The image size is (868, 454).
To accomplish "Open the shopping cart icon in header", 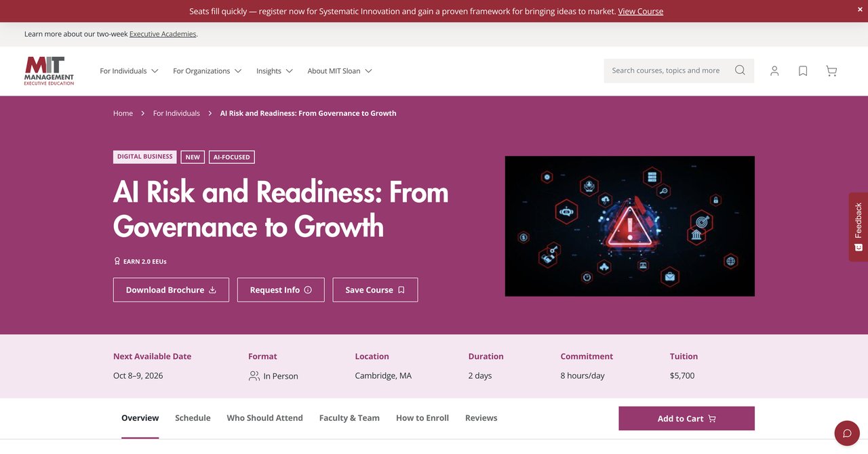I will click(x=831, y=71).
